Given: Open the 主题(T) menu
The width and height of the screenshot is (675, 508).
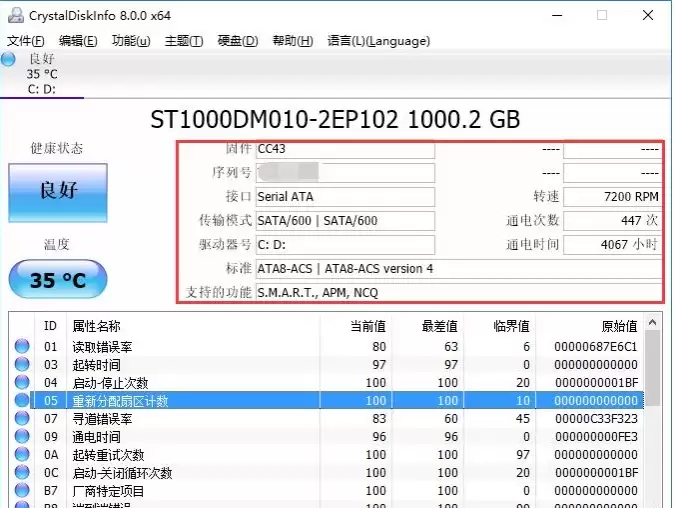Looking at the screenshot, I should click(184, 41).
